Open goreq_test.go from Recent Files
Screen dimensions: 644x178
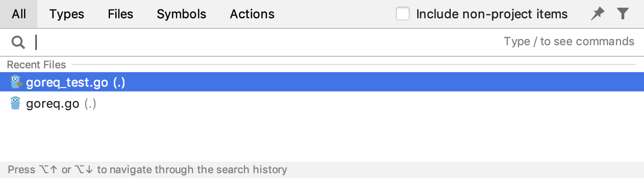coord(322,82)
